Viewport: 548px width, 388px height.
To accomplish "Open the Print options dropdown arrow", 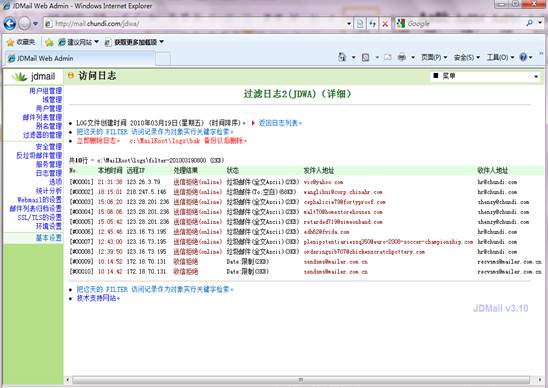I will click(x=413, y=57).
